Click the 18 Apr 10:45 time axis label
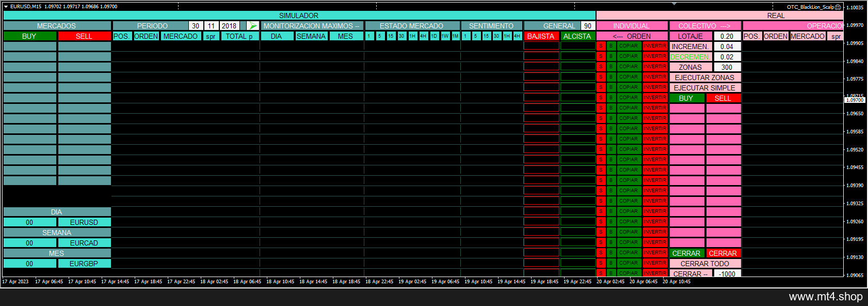The image size is (868, 306). point(280,282)
